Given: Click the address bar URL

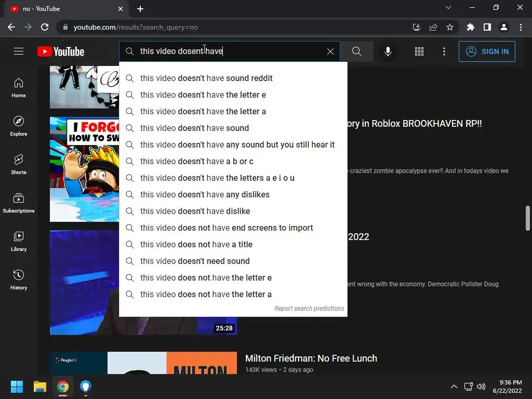Looking at the screenshot, I should 136,27.
